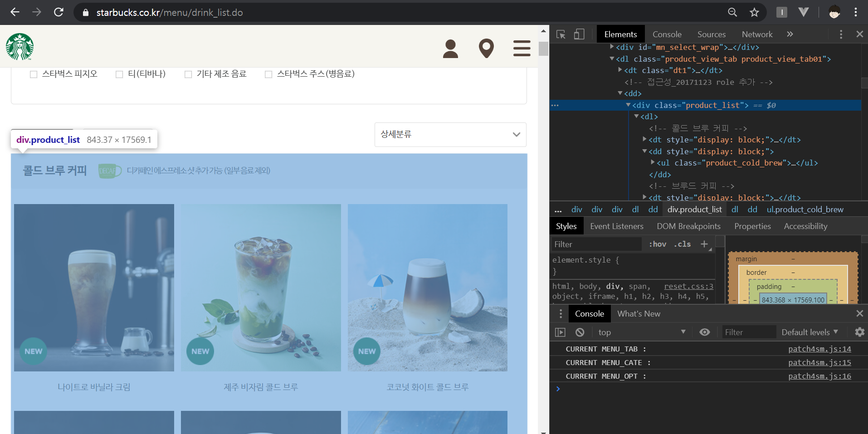Click the 코코넛 화이트 콜드 브루 product image
Screen dimensions: 868x434
428,288
